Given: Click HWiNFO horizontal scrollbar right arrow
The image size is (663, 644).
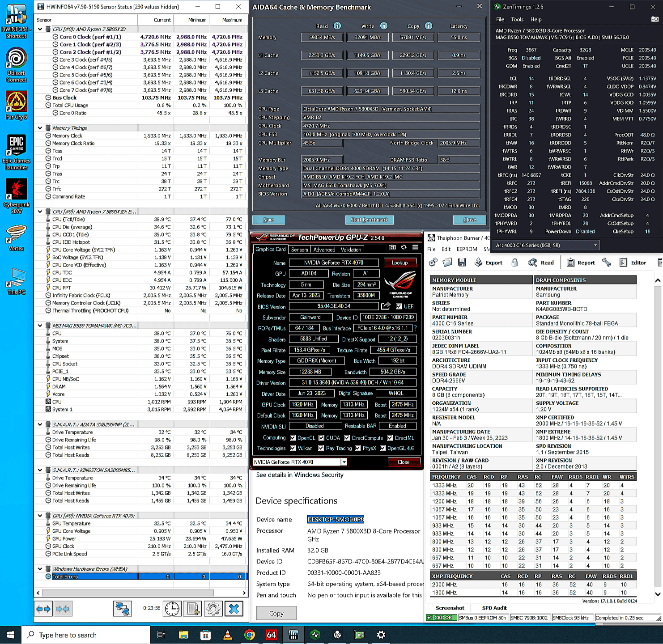Looking at the screenshot, I should coord(244,593).
